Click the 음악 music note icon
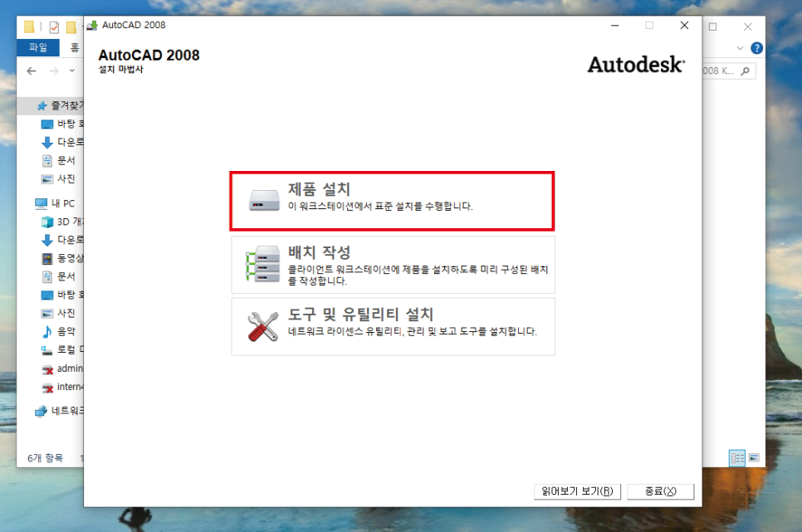The height and width of the screenshot is (532, 802). 47,331
